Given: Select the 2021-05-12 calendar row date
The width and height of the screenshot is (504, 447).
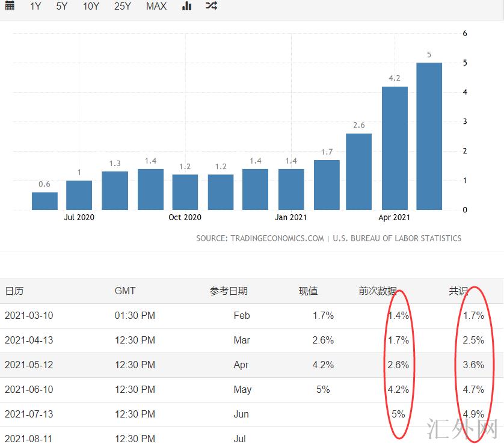Looking at the screenshot, I should 29,365.
